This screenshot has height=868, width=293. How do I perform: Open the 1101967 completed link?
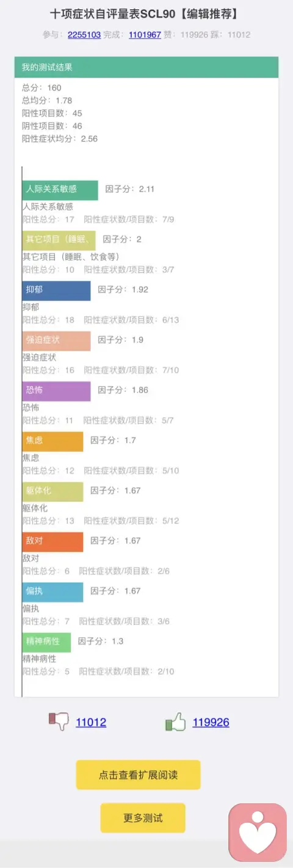tap(145, 35)
